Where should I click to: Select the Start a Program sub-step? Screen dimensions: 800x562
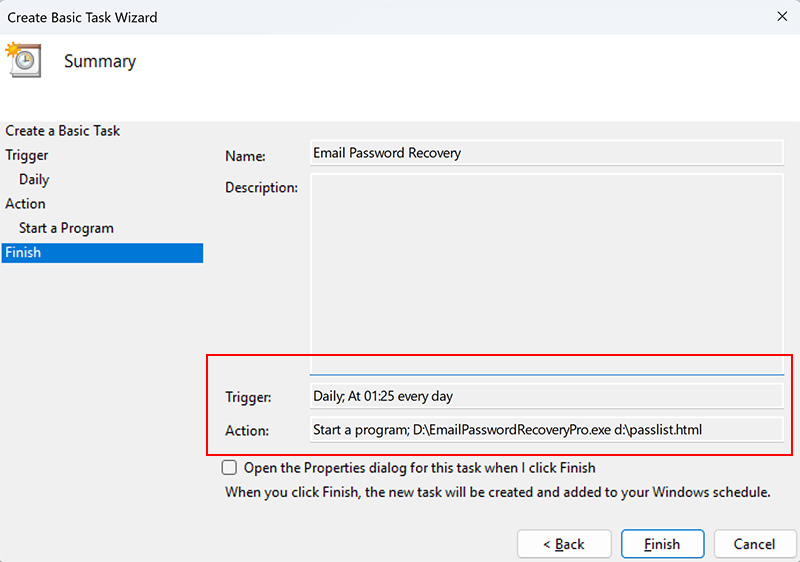66,228
